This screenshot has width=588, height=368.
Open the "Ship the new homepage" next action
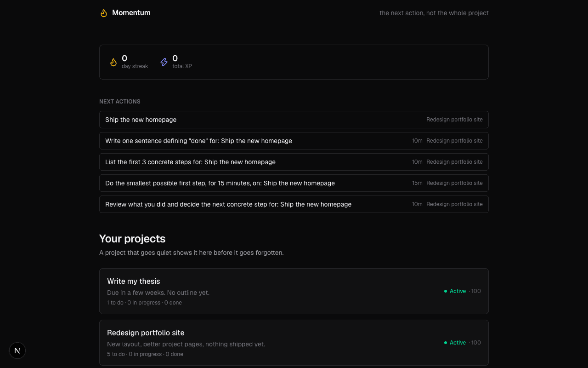pos(294,120)
